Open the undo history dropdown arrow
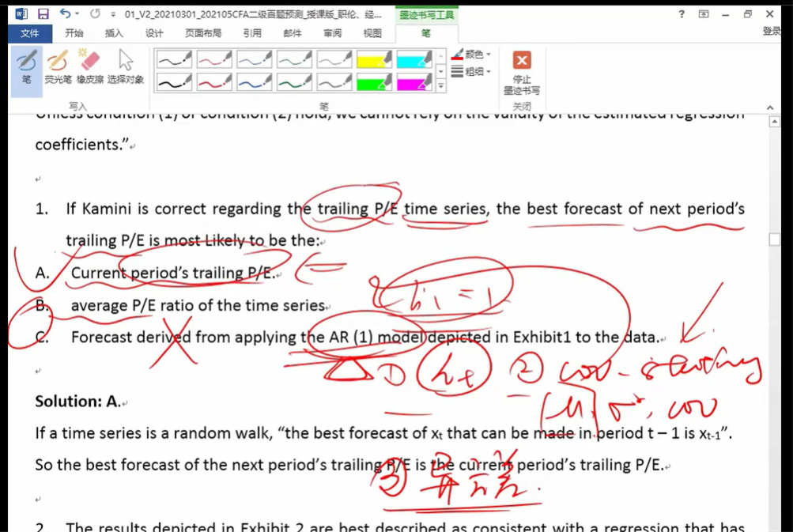 (x=77, y=13)
